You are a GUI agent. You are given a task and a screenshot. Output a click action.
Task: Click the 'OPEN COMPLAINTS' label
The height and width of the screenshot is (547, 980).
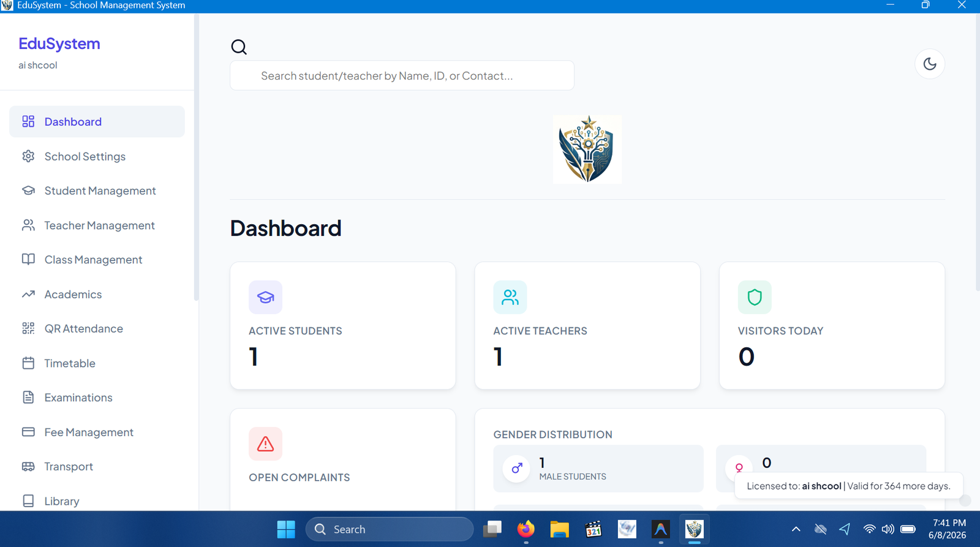[300, 477]
